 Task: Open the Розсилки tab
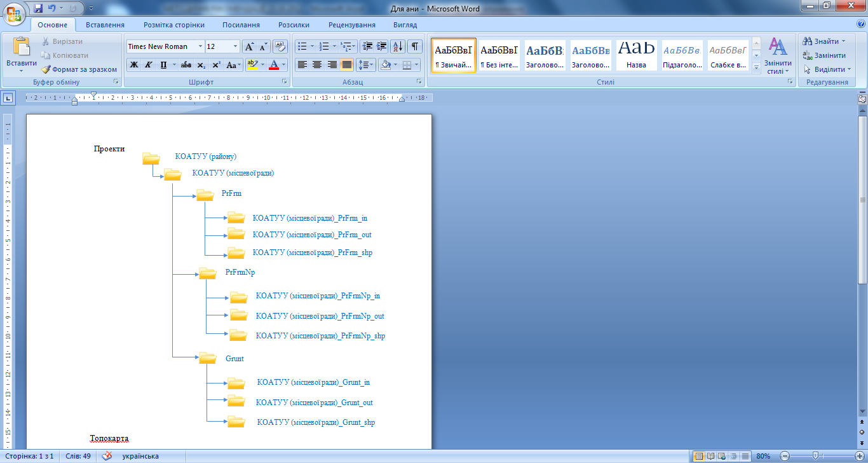(294, 25)
